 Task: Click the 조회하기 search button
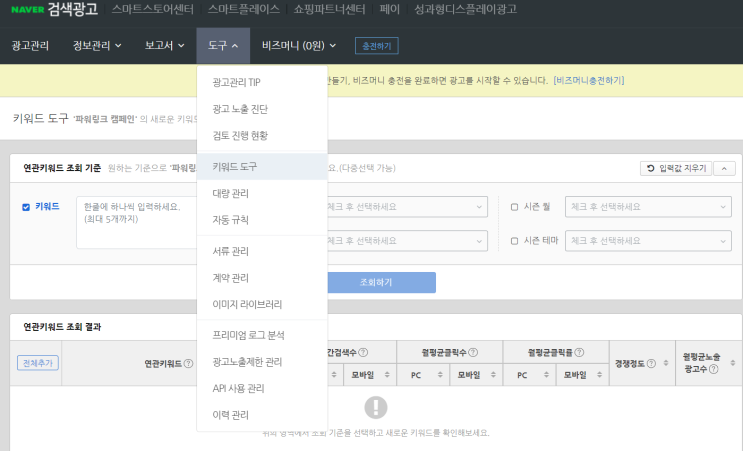coord(381,282)
